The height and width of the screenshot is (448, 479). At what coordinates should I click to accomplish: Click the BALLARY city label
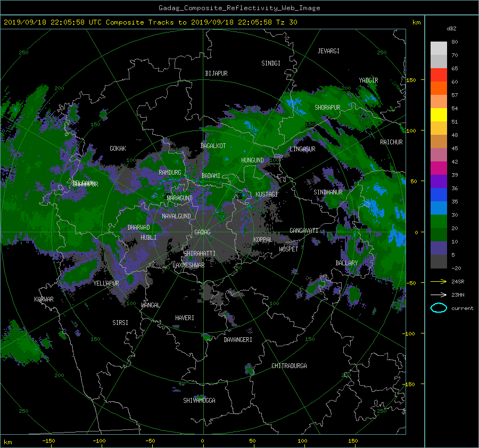pyautogui.click(x=346, y=263)
